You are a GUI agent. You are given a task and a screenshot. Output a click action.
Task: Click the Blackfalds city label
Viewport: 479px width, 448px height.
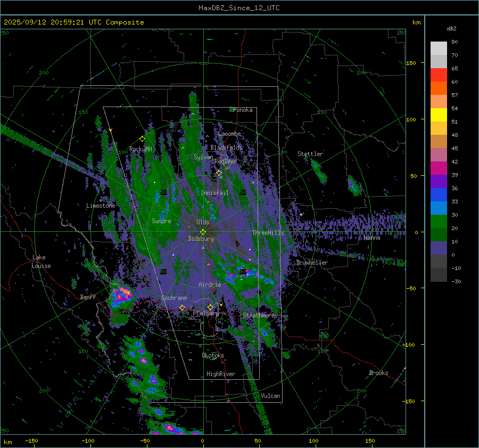[x=226, y=148]
